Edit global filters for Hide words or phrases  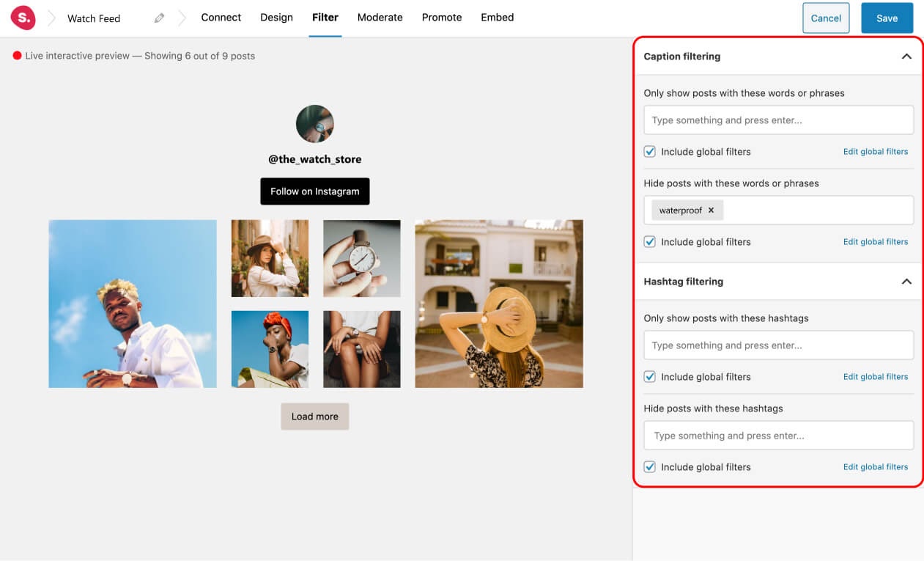875,242
